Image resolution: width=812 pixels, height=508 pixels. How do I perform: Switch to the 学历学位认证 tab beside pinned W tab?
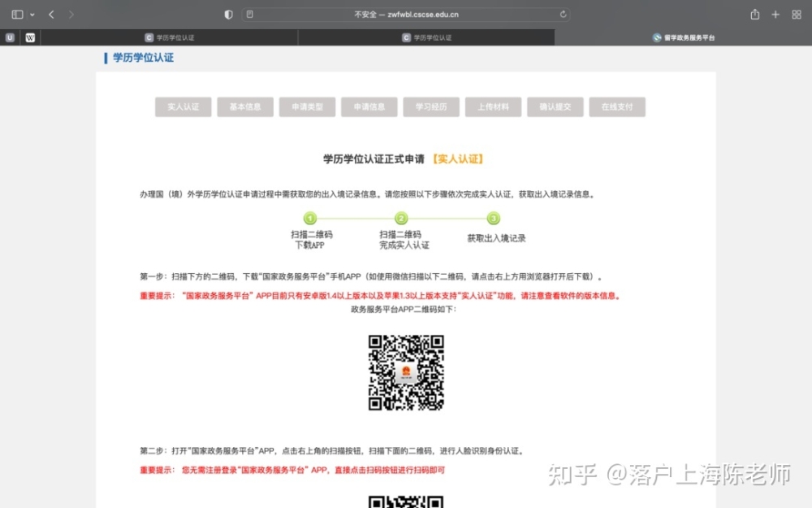pos(170,37)
